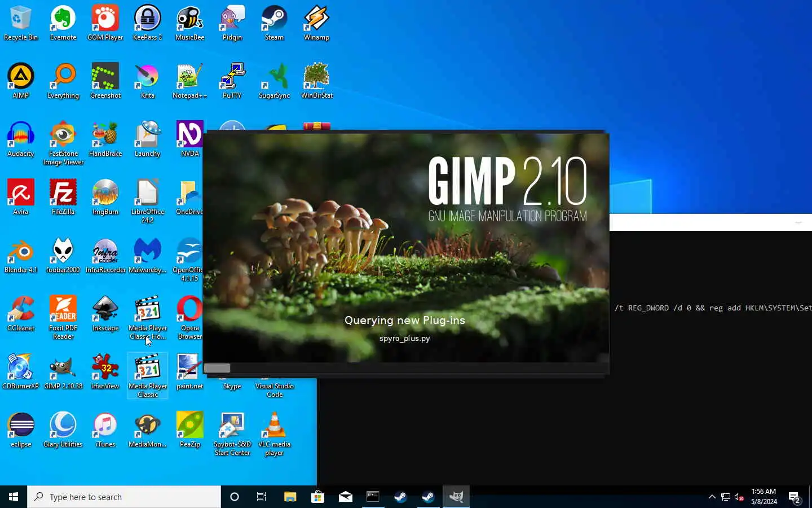Show hidden system tray icons
Viewport: 812px width, 508px height.
tap(712, 497)
